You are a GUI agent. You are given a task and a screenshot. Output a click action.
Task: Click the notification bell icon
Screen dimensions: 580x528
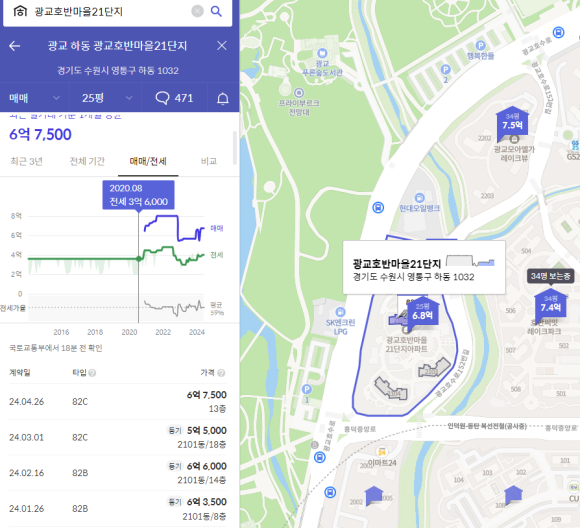coord(223,98)
